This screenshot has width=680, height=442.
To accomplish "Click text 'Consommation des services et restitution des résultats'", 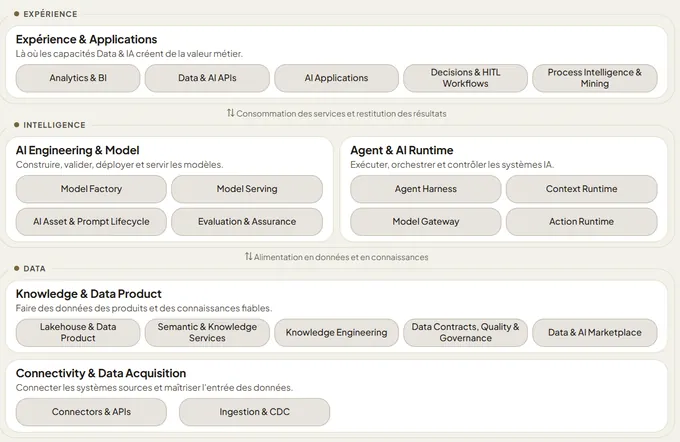I will pos(341,114).
